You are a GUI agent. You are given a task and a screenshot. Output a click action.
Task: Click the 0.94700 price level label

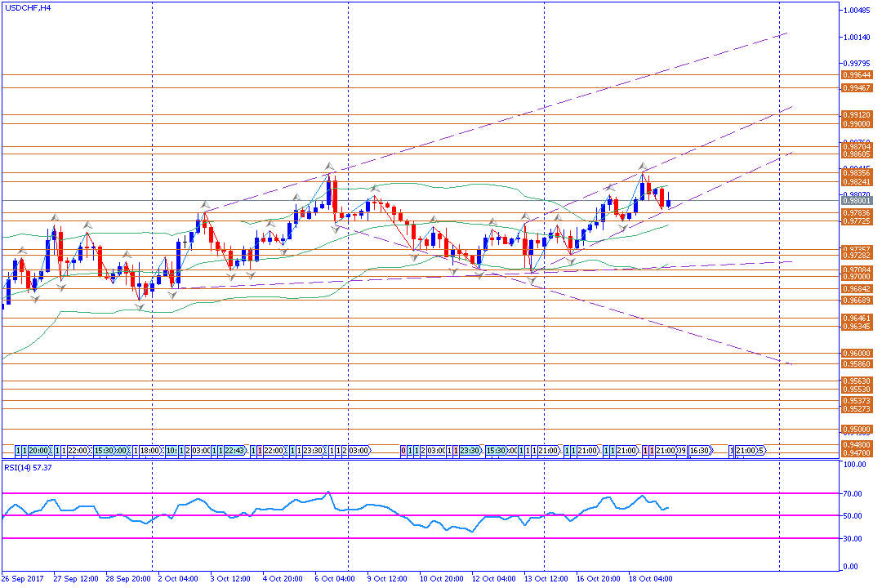point(857,453)
